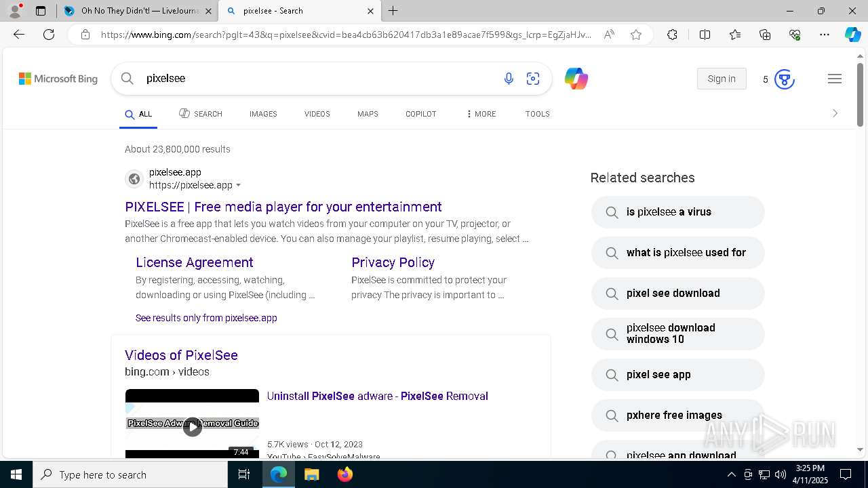Open PIXELSEE Free media player result

point(283,207)
